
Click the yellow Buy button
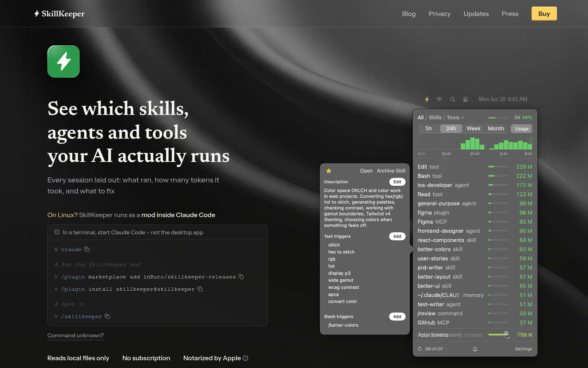click(544, 13)
